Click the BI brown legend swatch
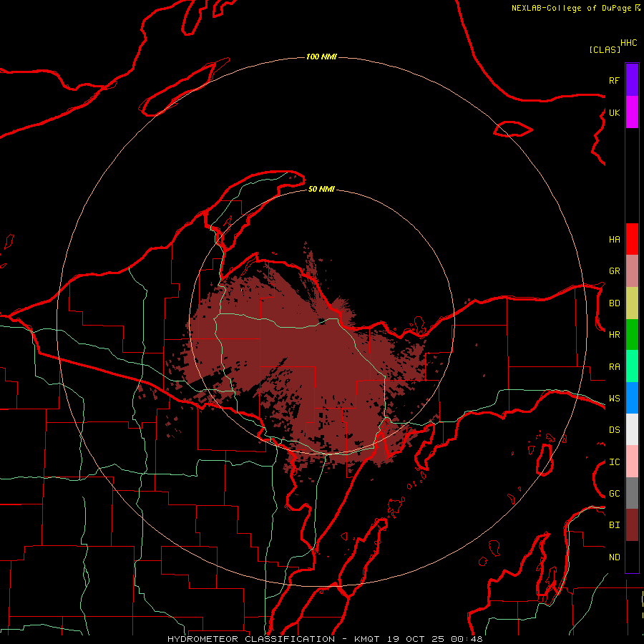The height and width of the screenshot is (644, 644). click(x=632, y=525)
